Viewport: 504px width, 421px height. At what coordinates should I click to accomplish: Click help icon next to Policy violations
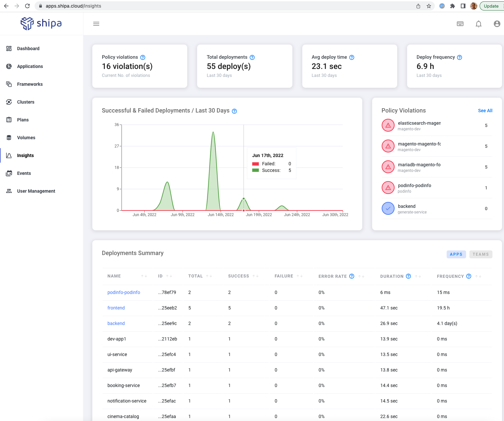click(143, 57)
